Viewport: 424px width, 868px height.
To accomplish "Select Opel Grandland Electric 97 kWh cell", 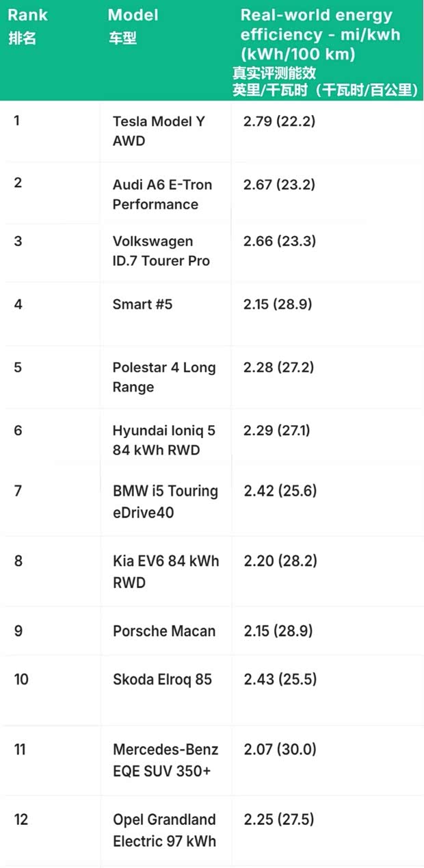I will coord(164,830).
